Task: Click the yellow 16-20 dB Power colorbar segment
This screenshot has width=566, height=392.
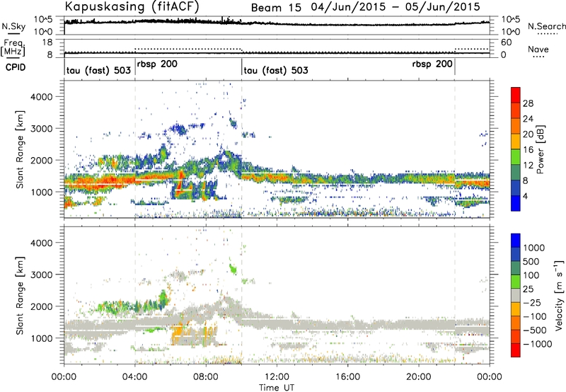Action: 516,141
